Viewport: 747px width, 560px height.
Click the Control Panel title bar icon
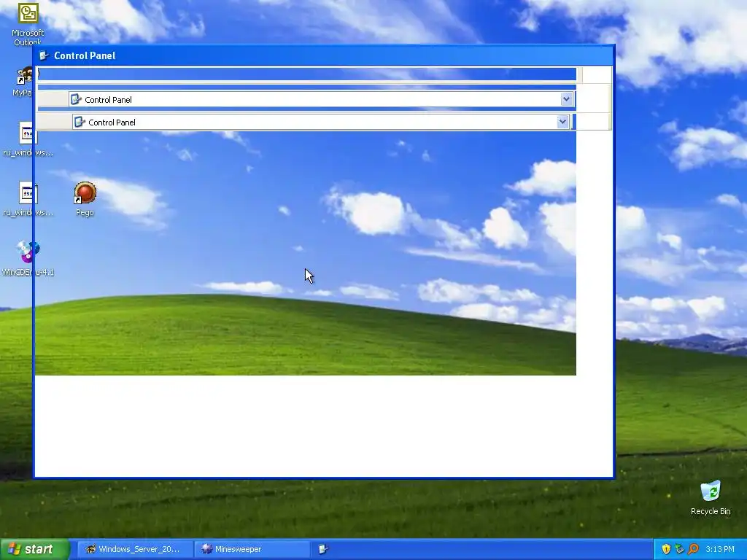[44, 55]
